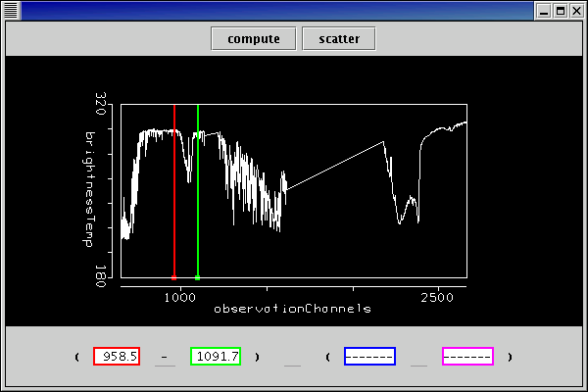This screenshot has height=392, width=588.
Task: Click the green marker handle at plot bottom
Action: (198, 277)
